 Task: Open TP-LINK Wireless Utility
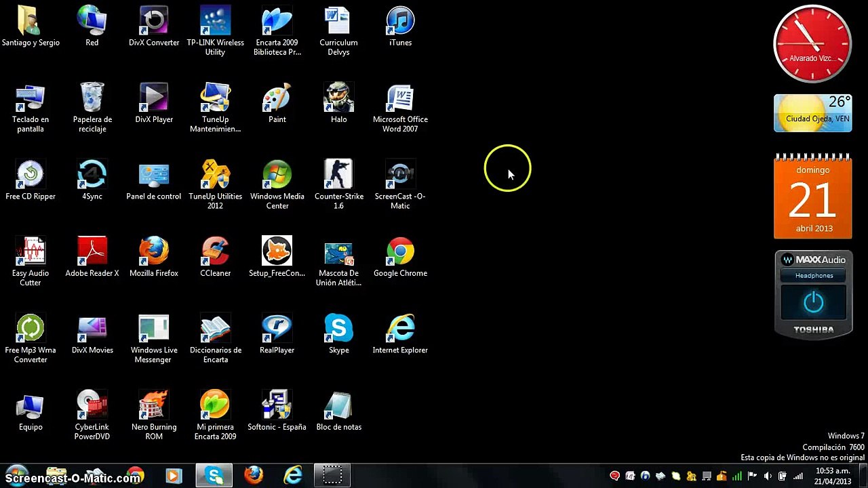(x=216, y=31)
